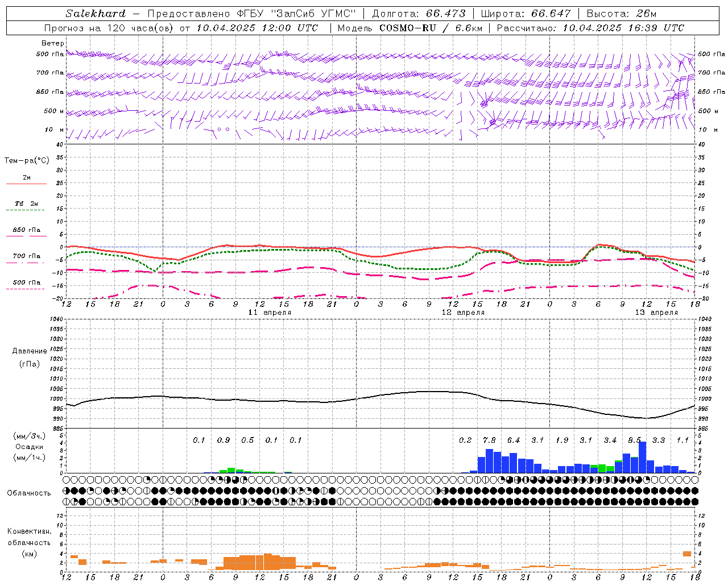The image size is (728, 582).
Task: Click the '2м' temperature legend entry
Action: (27, 178)
